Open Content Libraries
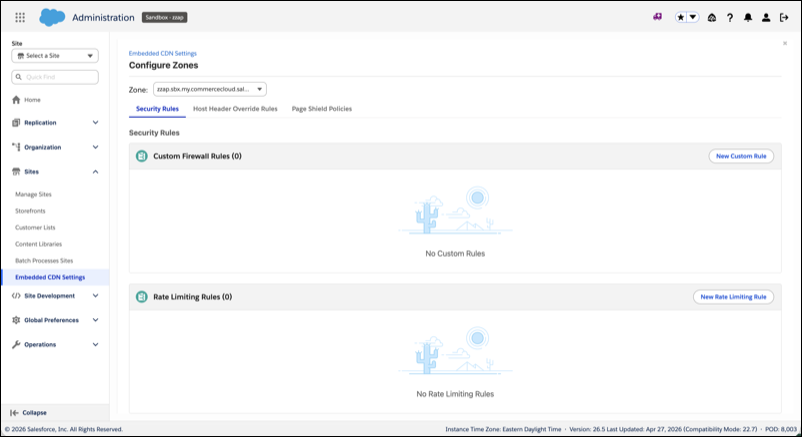Screen dimensions: 802x437 pos(38,244)
